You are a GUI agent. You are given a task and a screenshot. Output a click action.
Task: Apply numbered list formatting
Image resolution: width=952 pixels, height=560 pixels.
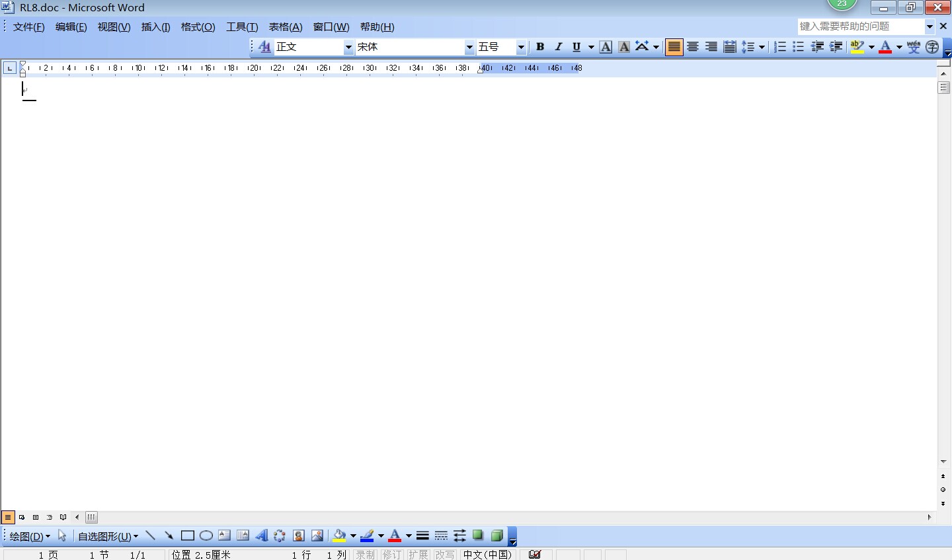(x=780, y=47)
